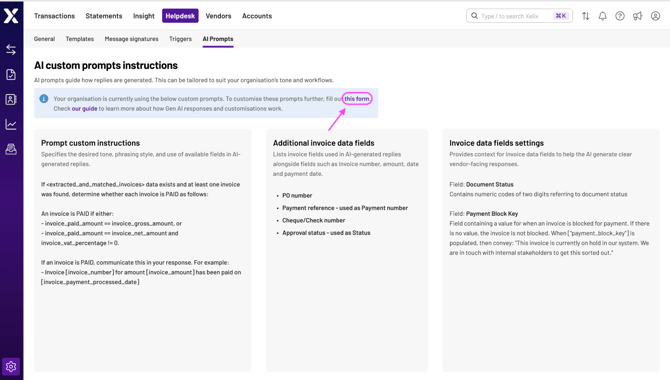Viewport: 670px width, 380px height.
Task: Open the announcements megaphone icon
Action: coord(638,16)
